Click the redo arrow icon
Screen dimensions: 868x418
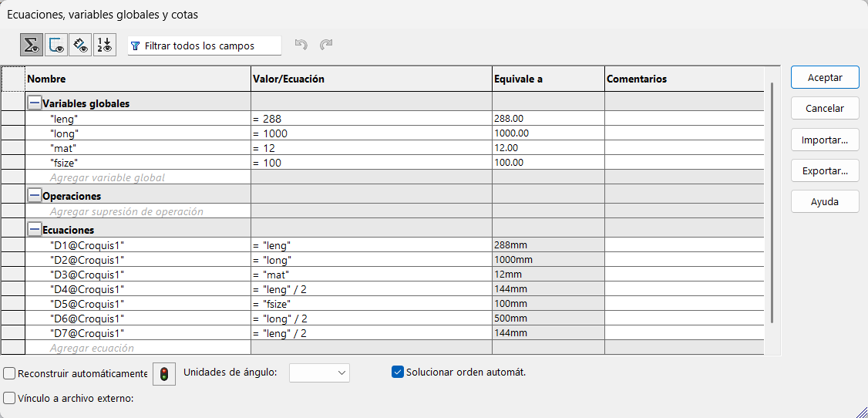click(x=326, y=46)
